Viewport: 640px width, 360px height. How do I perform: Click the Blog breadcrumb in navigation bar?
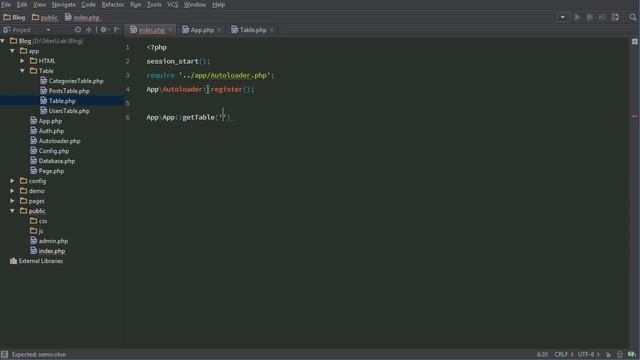click(14, 18)
